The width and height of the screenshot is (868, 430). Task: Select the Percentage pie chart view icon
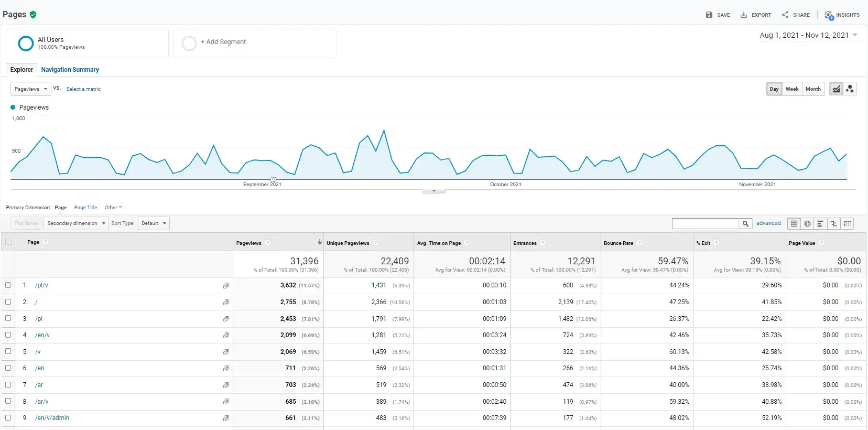pos(807,224)
